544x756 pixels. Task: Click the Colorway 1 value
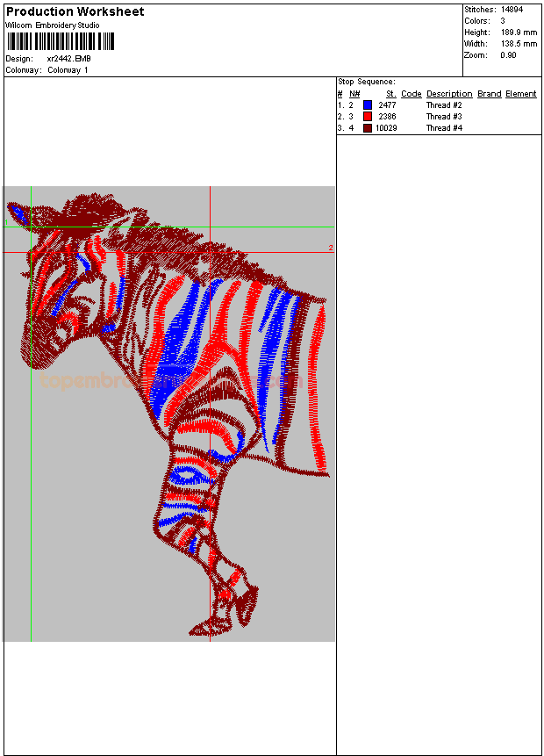(x=68, y=70)
